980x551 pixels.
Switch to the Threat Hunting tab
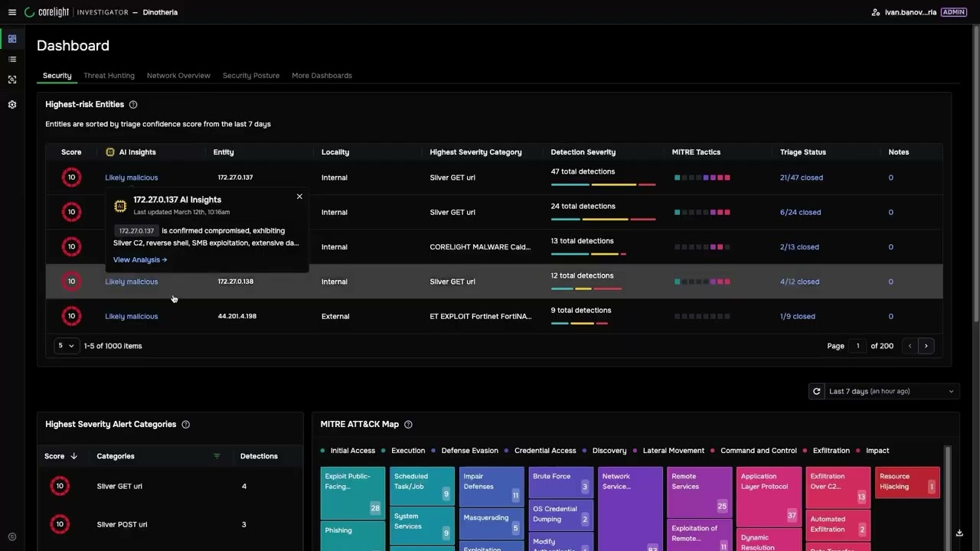point(109,75)
